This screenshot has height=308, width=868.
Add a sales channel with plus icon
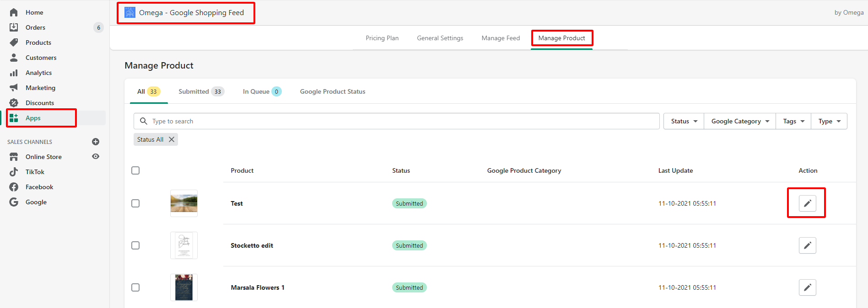click(x=96, y=142)
